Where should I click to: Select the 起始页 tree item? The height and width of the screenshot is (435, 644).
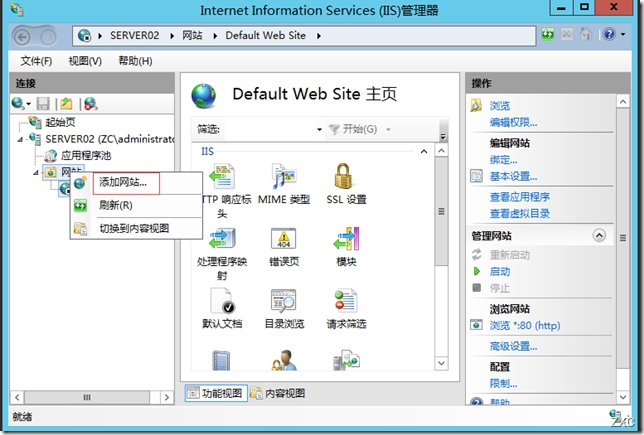coord(60,122)
